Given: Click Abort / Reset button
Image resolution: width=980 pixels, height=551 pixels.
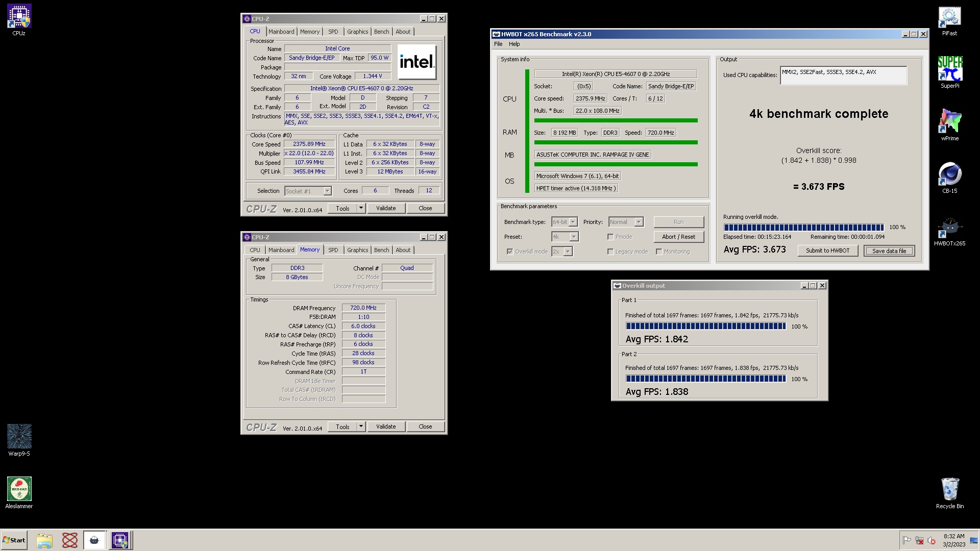Looking at the screenshot, I should click(678, 237).
